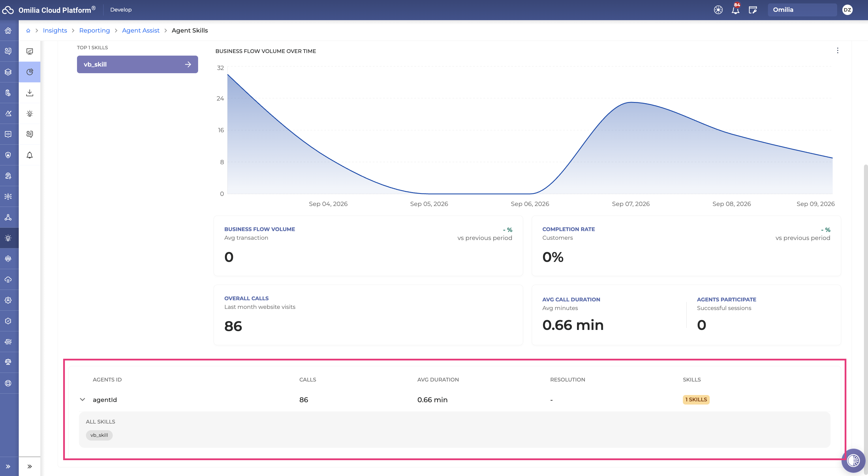Expand the blue main sidebar with the double arrow
Viewport: 868px width, 476px height.
8,466
